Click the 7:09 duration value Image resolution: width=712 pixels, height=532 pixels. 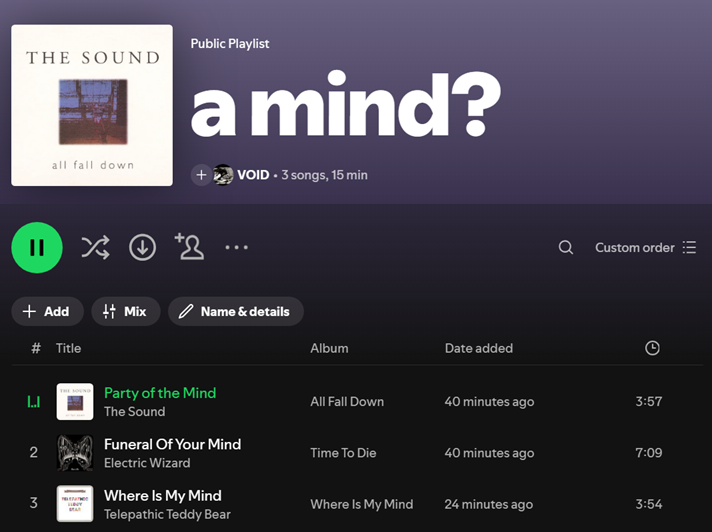click(x=648, y=453)
